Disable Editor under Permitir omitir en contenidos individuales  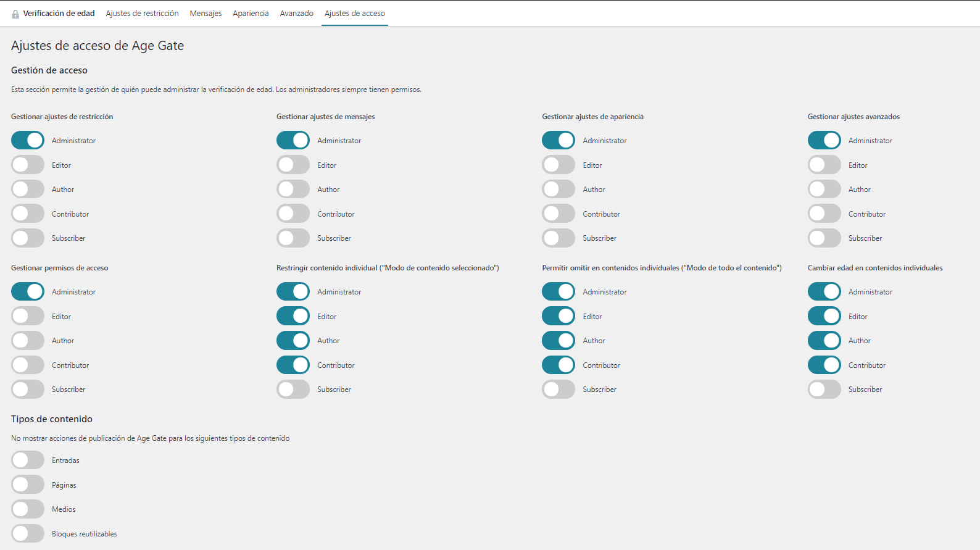coord(559,316)
